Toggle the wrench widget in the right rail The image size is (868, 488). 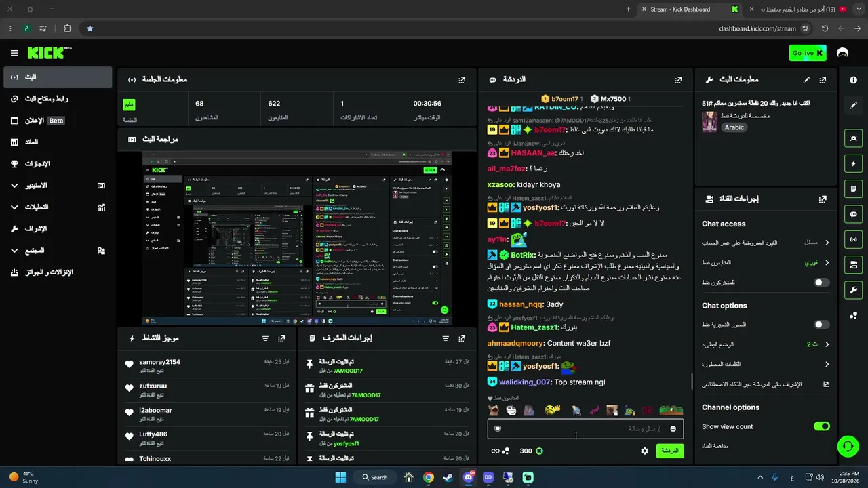coord(853,290)
